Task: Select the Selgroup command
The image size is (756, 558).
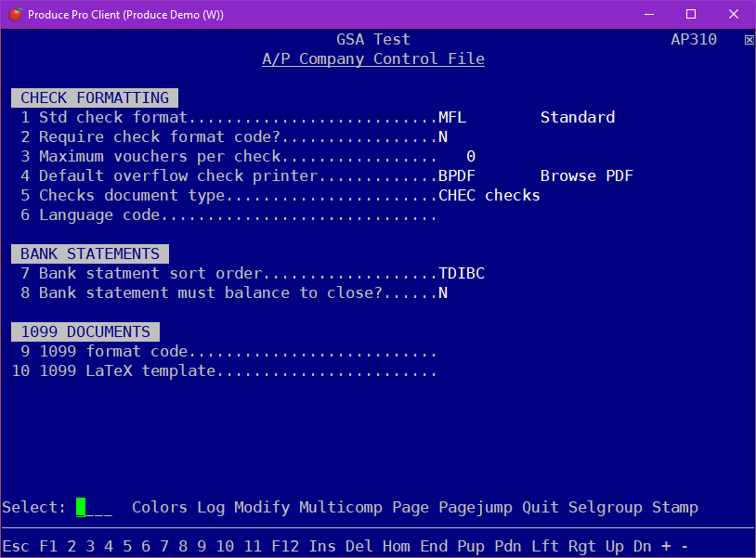Action: pos(606,508)
